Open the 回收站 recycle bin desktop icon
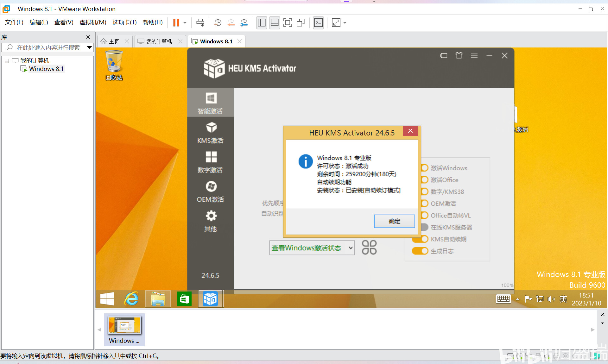 coord(114,66)
